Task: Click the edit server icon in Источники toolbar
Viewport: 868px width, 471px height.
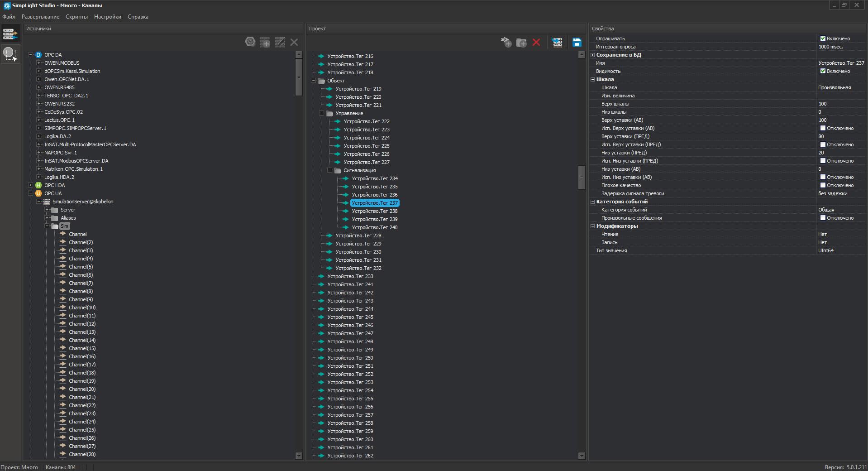Action: pos(280,42)
